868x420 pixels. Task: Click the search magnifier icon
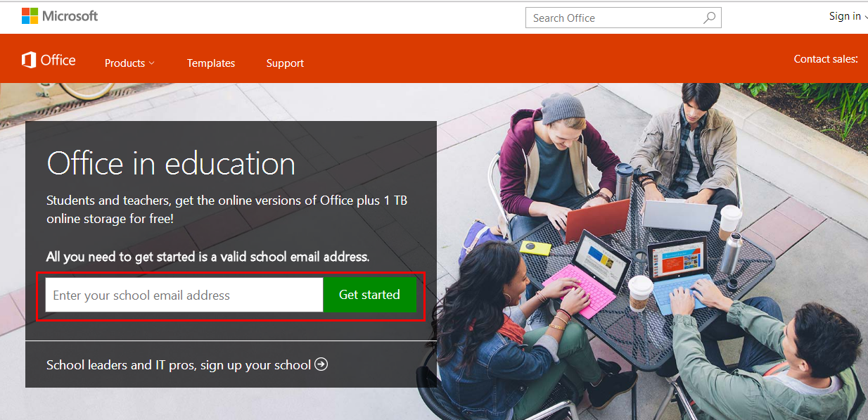[x=709, y=18]
